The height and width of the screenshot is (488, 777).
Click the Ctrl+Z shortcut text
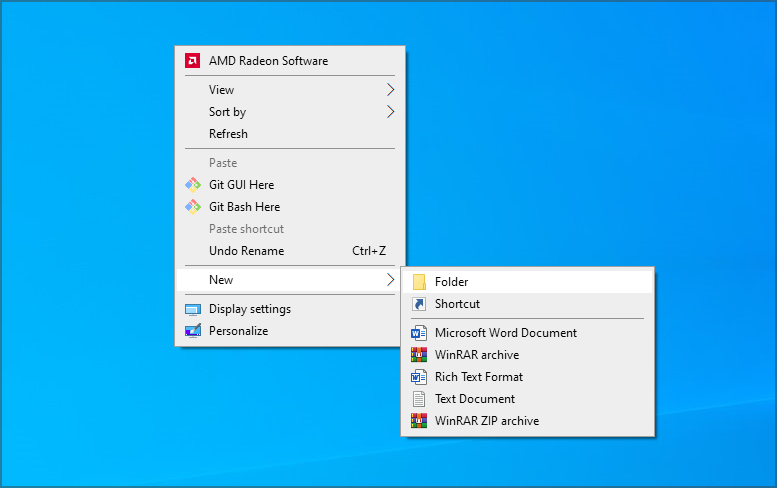369,251
